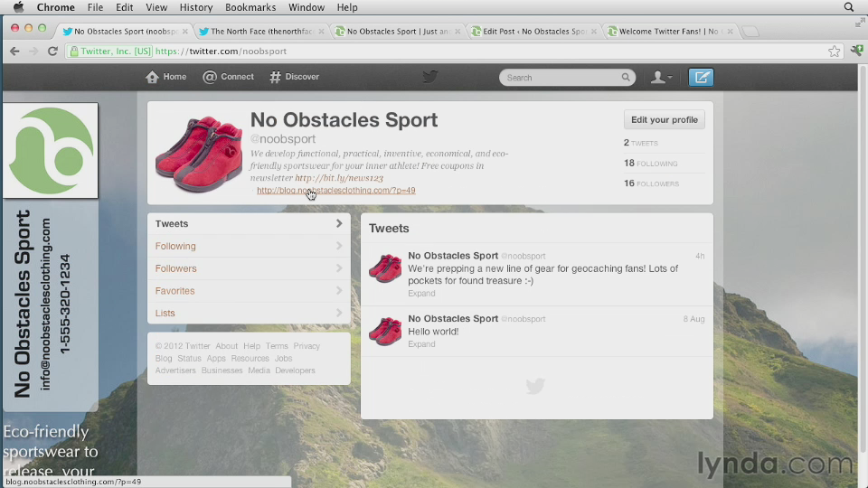The width and height of the screenshot is (868, 488).
Task: Open the Bookmarks menu
Action: (250, 7)
